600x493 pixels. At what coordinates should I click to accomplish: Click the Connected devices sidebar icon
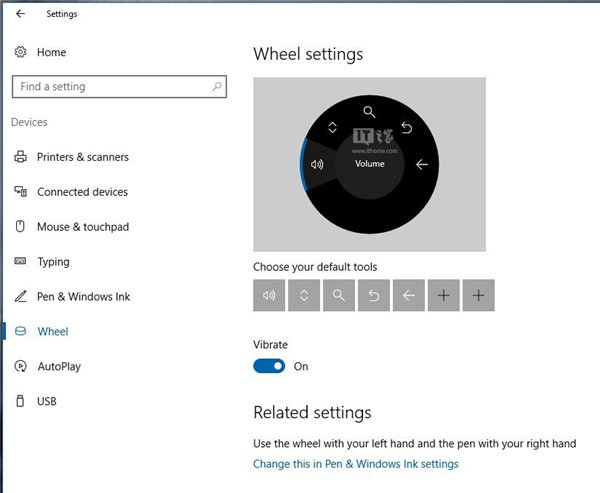(20, 191)
